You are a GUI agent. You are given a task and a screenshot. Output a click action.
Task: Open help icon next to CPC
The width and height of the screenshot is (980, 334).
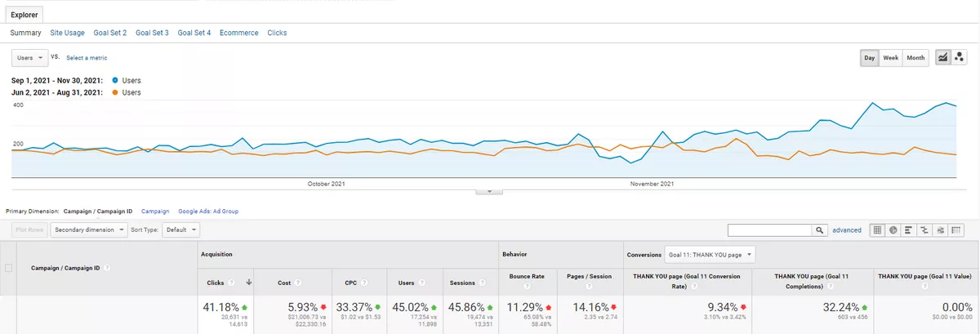coord(363,283)
